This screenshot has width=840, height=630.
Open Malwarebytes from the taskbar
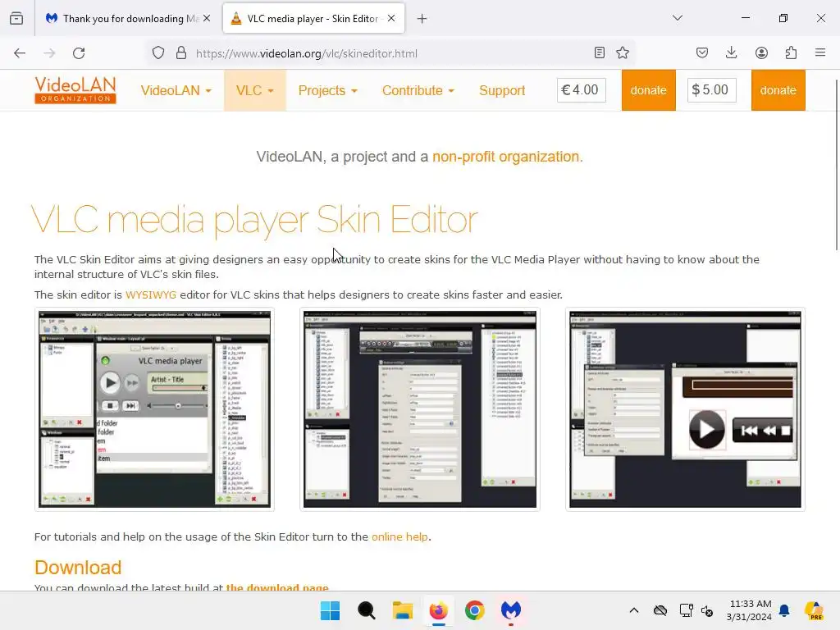coord(510,610)
